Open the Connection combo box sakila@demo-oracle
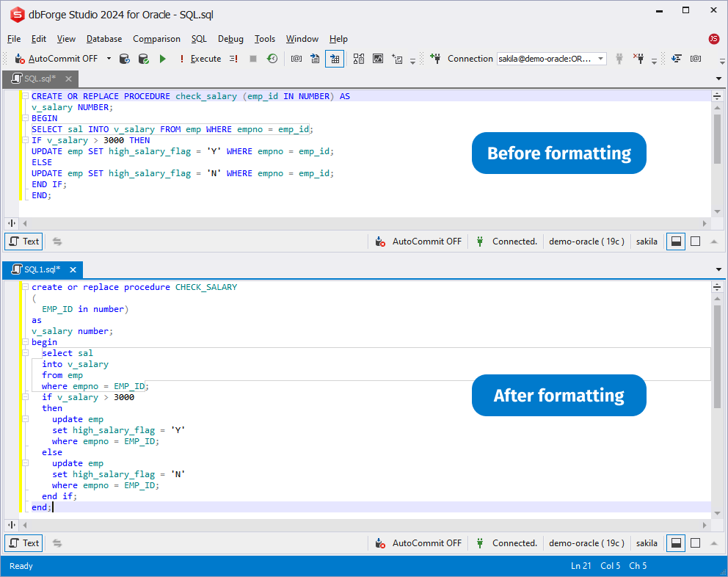728x577 pixels. [551, 59]
